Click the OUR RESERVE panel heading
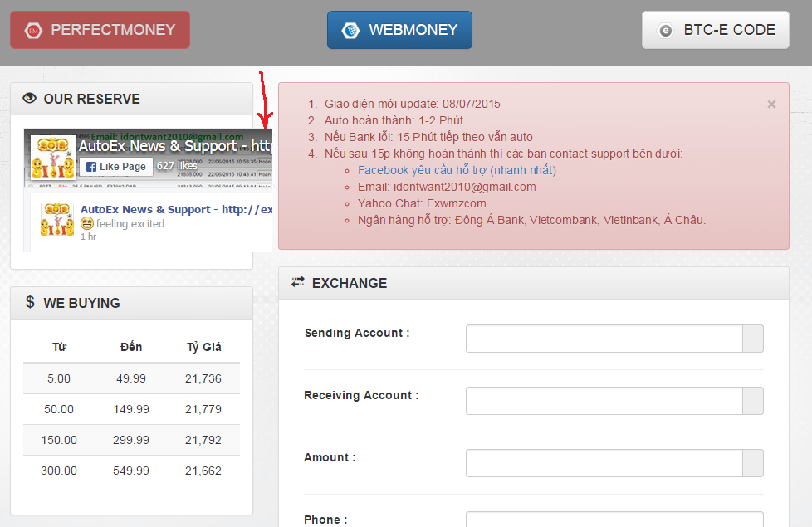Screen dimensions: 812x527 91,99
